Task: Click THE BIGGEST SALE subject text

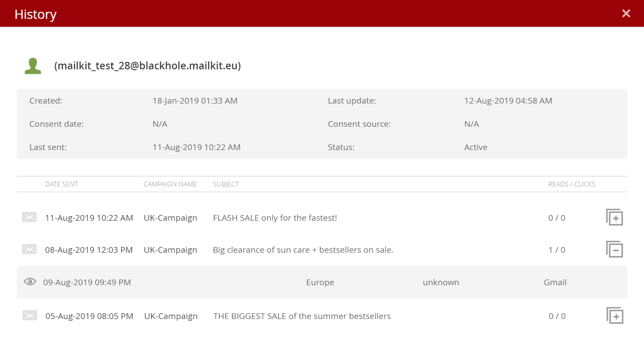Action: (302, 316)
